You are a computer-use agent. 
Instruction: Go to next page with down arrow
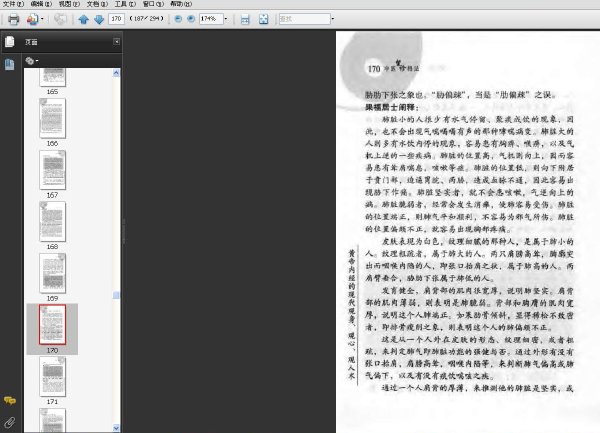(99, 19)
